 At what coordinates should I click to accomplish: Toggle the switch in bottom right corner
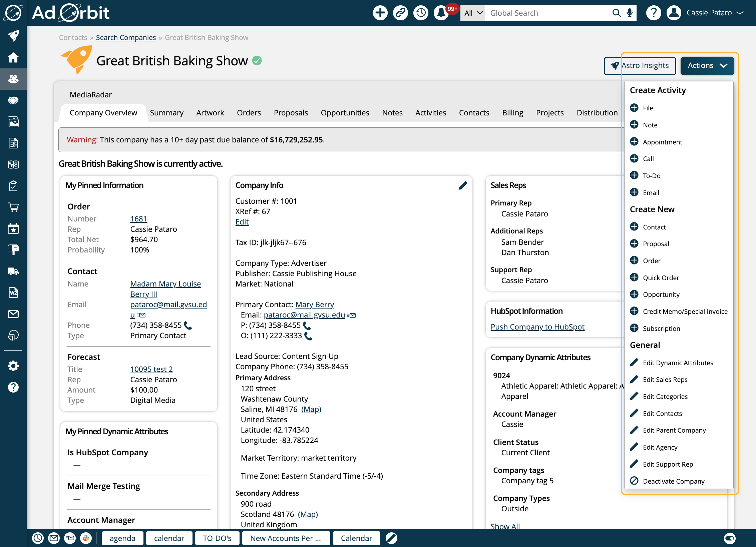730,538
